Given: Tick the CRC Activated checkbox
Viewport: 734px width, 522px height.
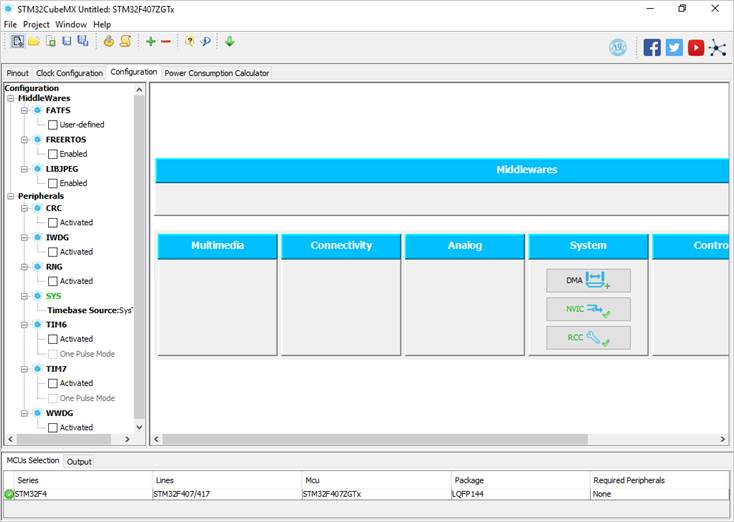Looking at the screenshot, I should [x=53, y=223].
